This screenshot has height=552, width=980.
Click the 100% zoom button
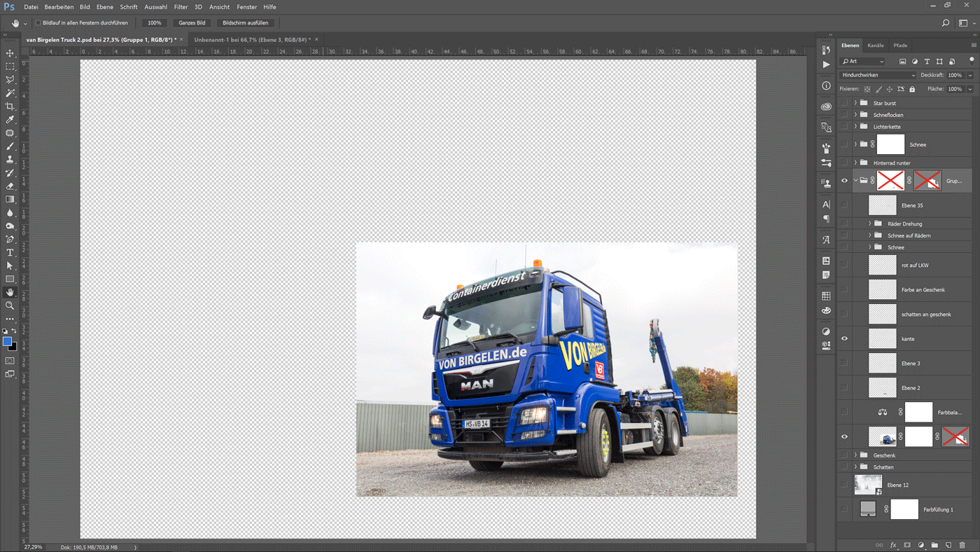(155, 23)
